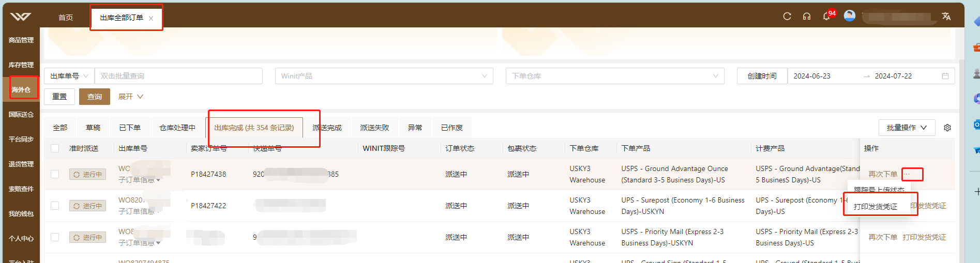The width and height of the screenshot is (980, 263).
Task: Click the plus icon in browser sidebar
Action: pos(977,192)
